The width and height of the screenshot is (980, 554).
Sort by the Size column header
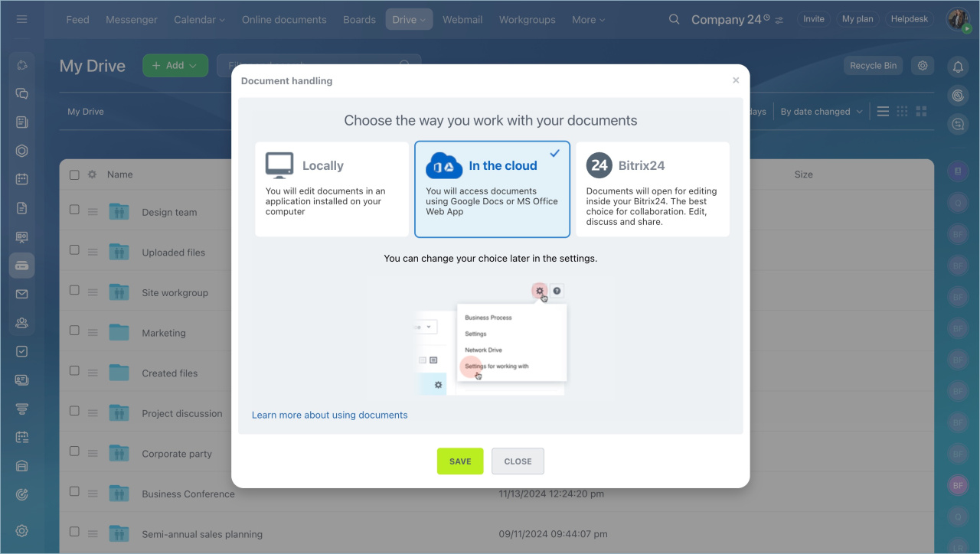[x=803, y=174]
